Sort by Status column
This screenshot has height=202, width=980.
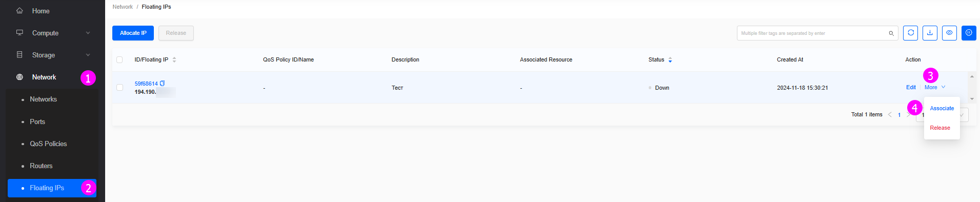pyautogui.click(x=670, y=59)
